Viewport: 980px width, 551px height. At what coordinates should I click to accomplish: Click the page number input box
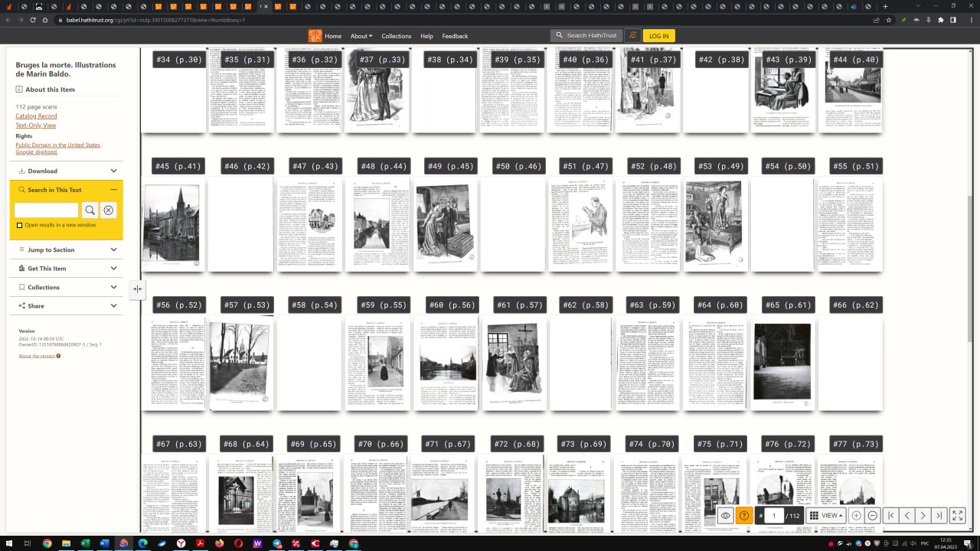point(774,516)
